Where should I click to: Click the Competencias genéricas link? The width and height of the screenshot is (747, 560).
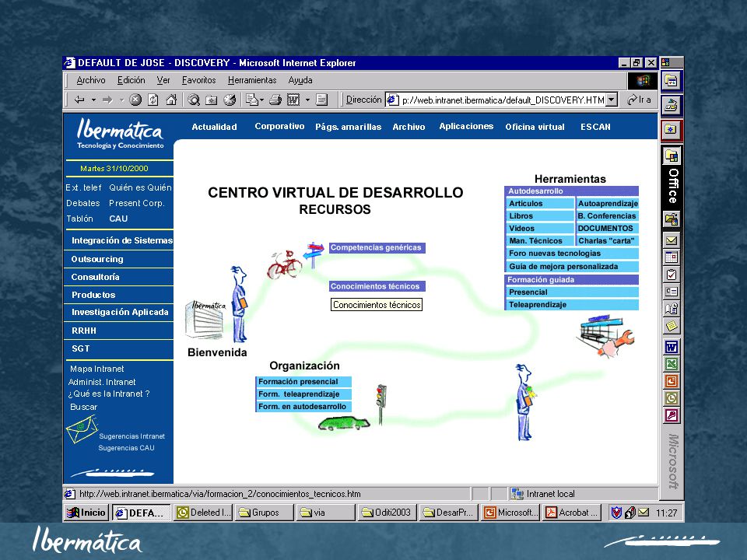click(377, 247)
